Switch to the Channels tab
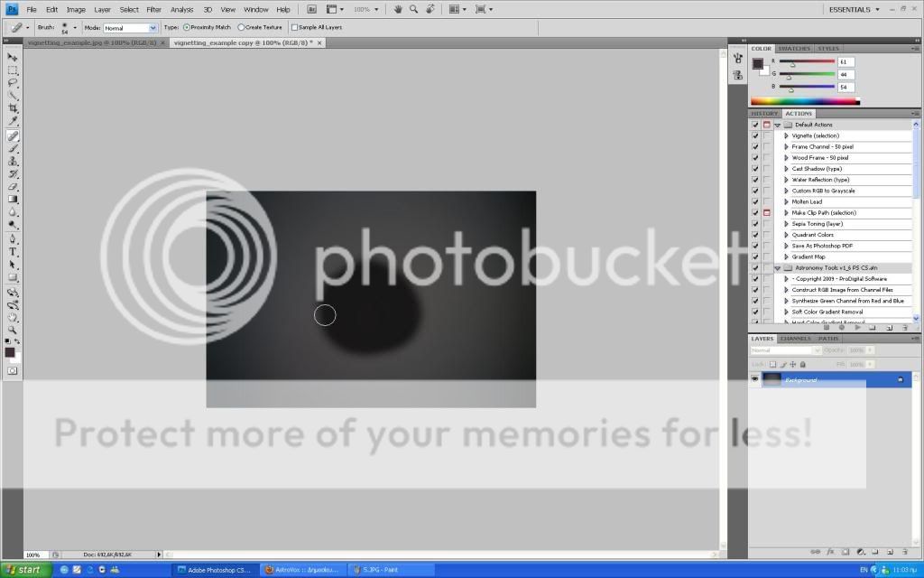The image size is (924, 578). point(795,339)
